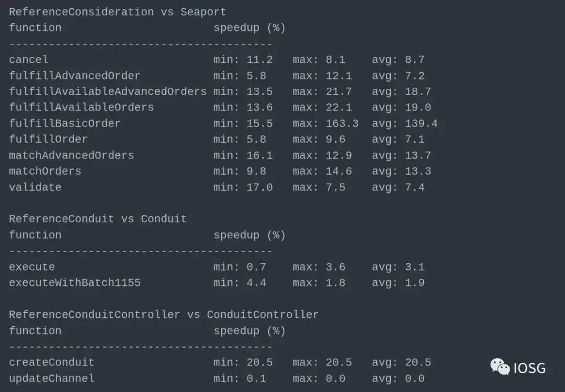The image size is (565, 392).
Task: Click the first "speedup (%)" column header
Action: pos(250,28)
